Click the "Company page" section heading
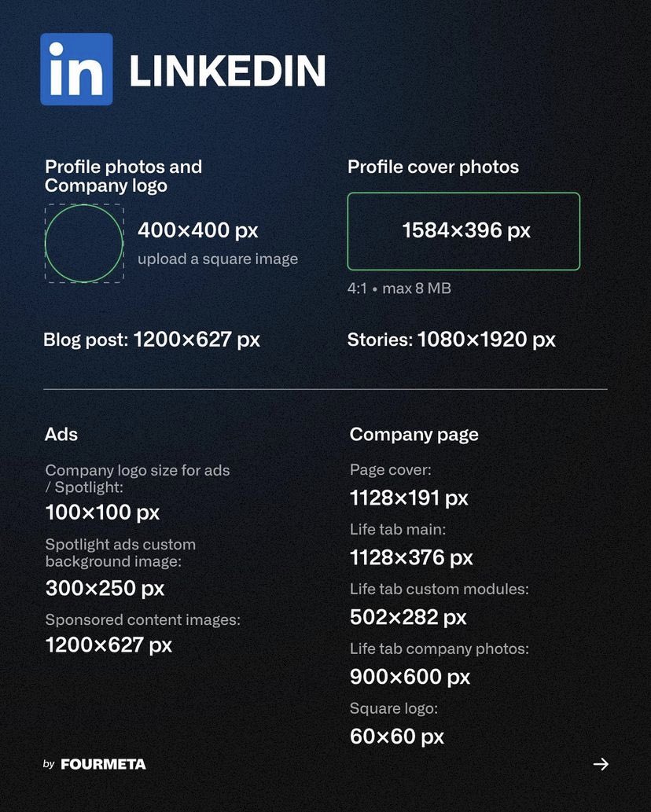Screen dimensions: 651x812 [x=414, y=435]
